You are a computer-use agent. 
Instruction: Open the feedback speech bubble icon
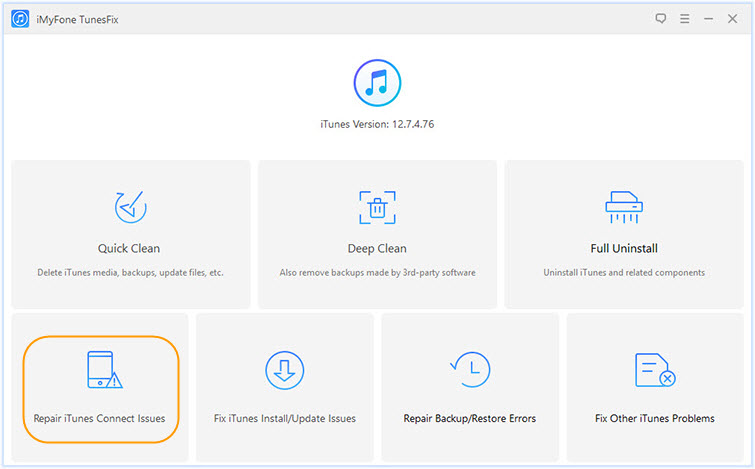(x=661, y=19)
